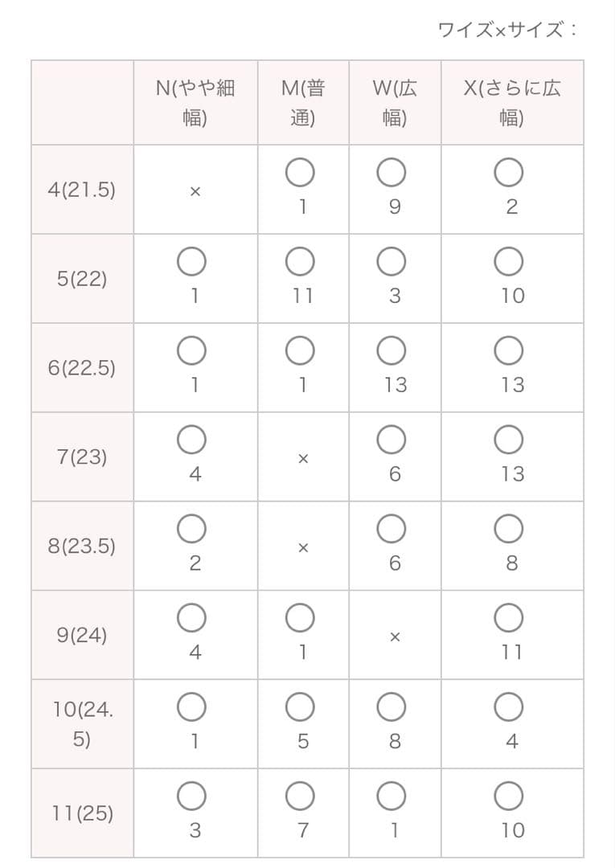Screen dimensions: 615x868
Task: Pick the circle for size 5(22) M width with 11 stock
Action: tap(300, 262)
